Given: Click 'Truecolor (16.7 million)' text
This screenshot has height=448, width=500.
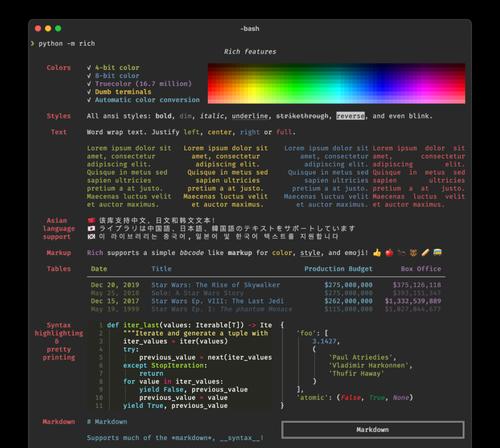Looking at the screenshot, I should (144, 84).
